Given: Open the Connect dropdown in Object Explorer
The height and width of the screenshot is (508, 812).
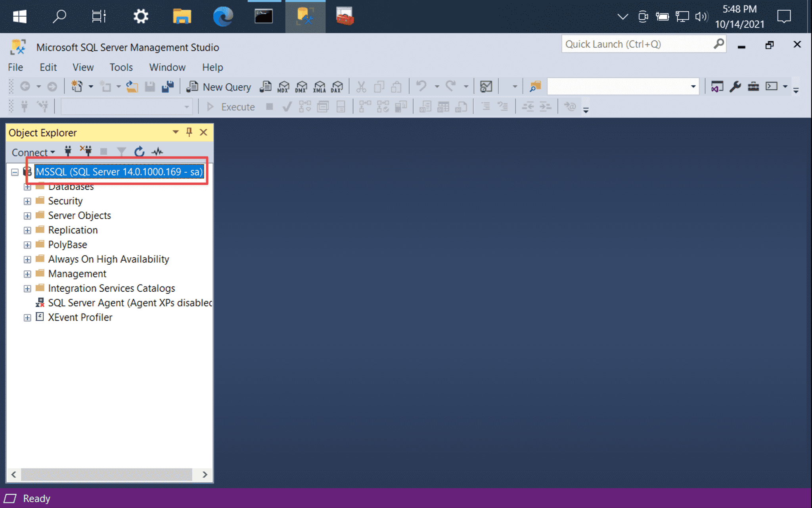Looking at the screenshot, I should pyautogui.click(x=33, y=152).
